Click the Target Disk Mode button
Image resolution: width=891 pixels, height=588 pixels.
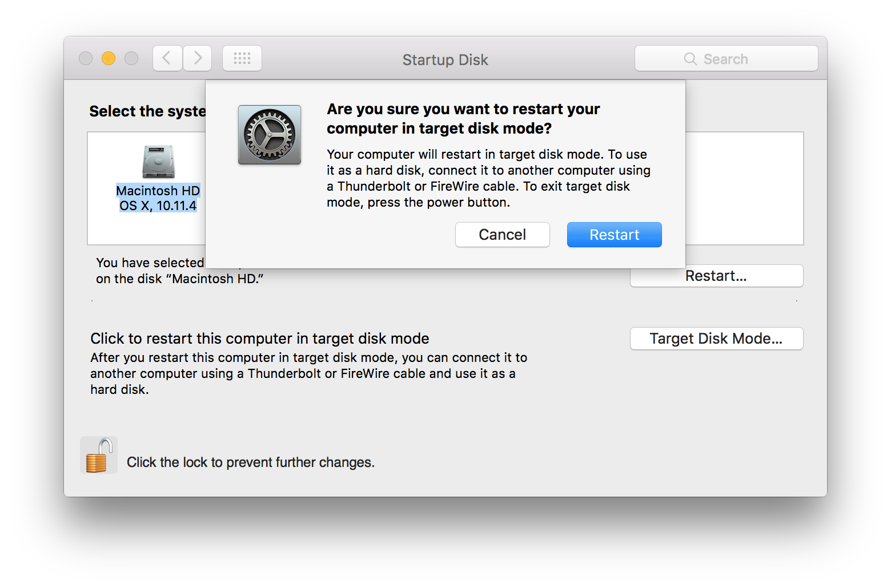[716, 338]
